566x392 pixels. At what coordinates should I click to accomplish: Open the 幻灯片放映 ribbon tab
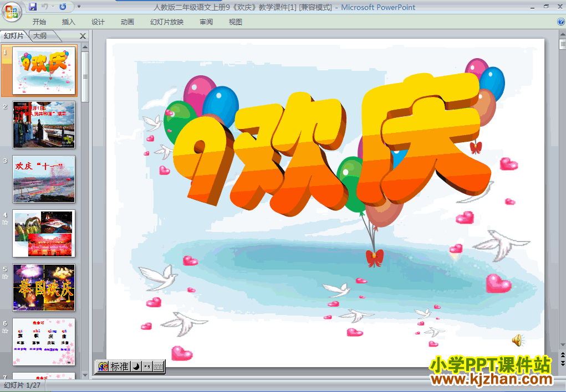(167, 22)
